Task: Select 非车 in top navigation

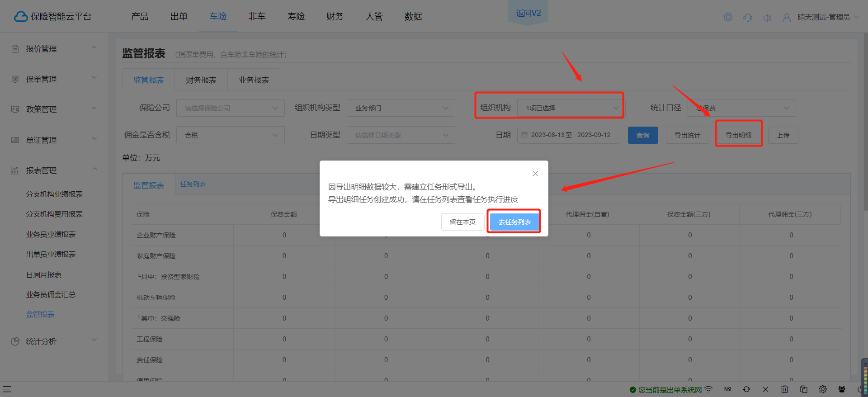Action: (257, 17)
